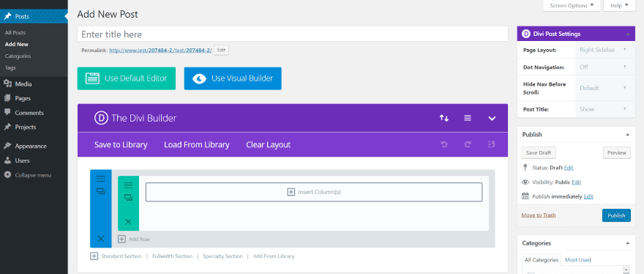Image resolution: width=644 pixels, height=274 pixels.
Task: Clone the green row
Action: click(128, 198)
